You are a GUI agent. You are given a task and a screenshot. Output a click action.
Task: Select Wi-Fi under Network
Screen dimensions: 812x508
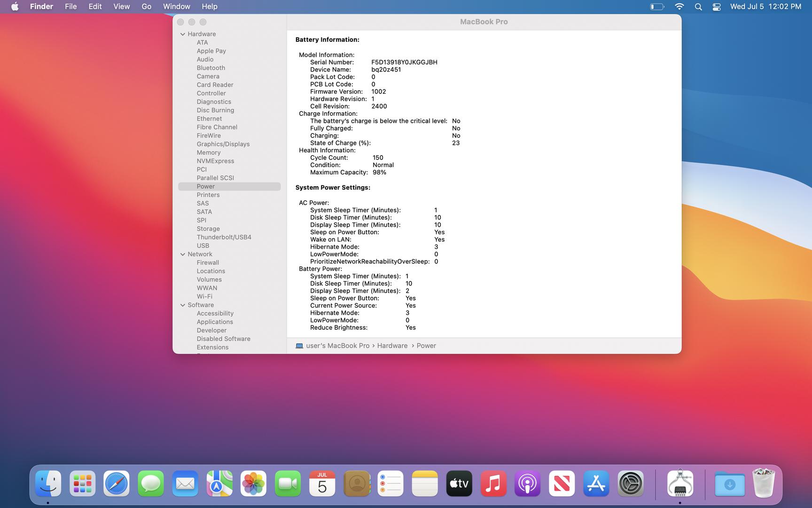(204, 296)
